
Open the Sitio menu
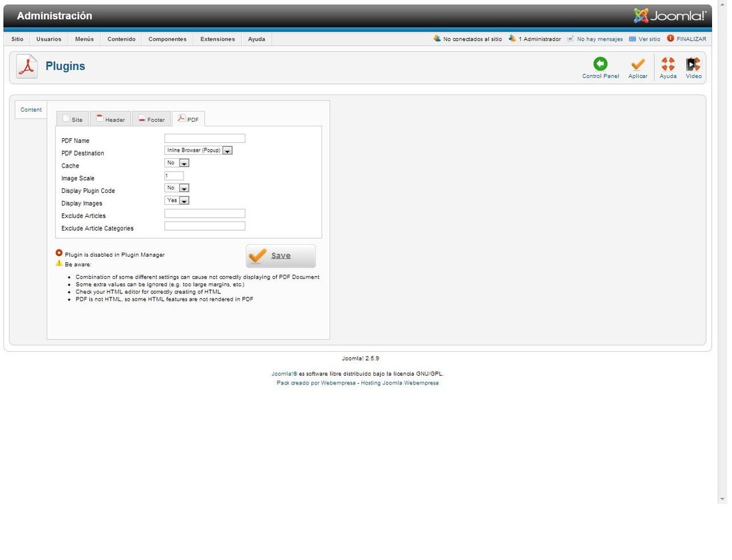point(17,39)
